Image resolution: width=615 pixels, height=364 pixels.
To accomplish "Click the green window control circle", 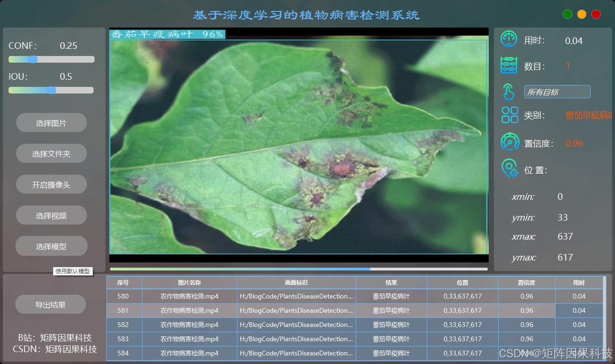I will [x=567, y=14].
